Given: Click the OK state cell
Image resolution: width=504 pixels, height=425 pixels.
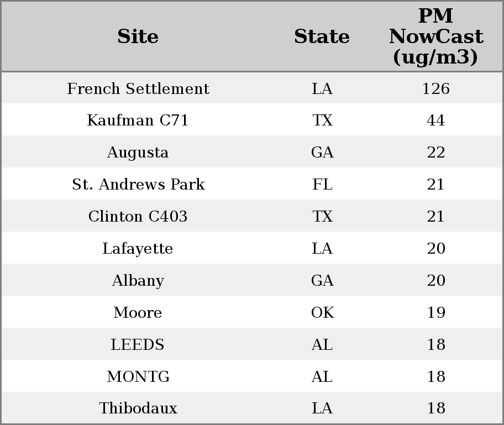Looking at the screenshot, I should click(322, 313).
